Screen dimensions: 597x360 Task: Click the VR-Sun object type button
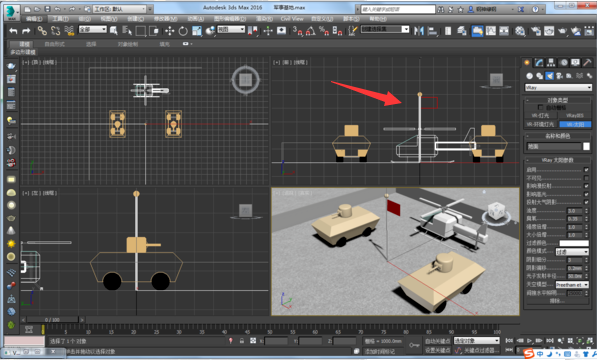tap(575, 124)
